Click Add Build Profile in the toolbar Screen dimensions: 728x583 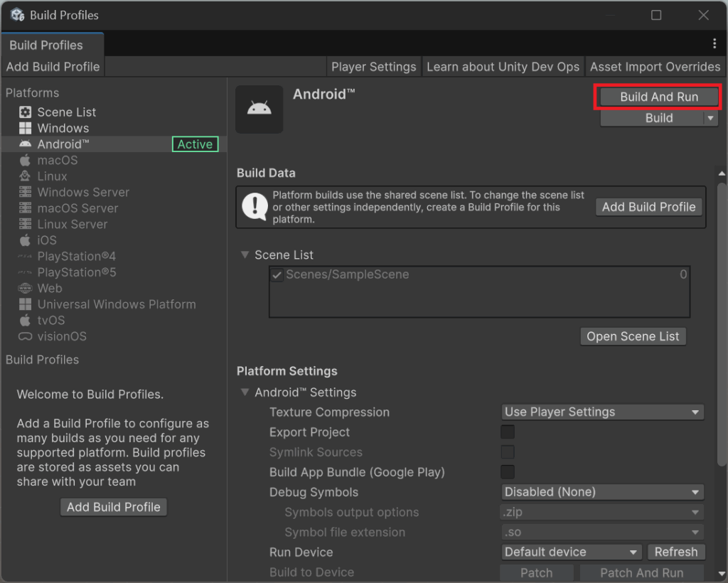tap(53, 67)
